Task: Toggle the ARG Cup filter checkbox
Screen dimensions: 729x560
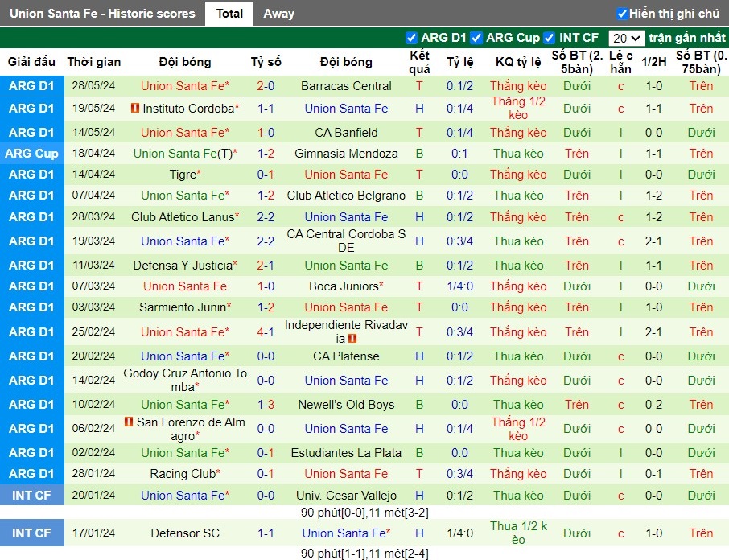Action: 476,38
